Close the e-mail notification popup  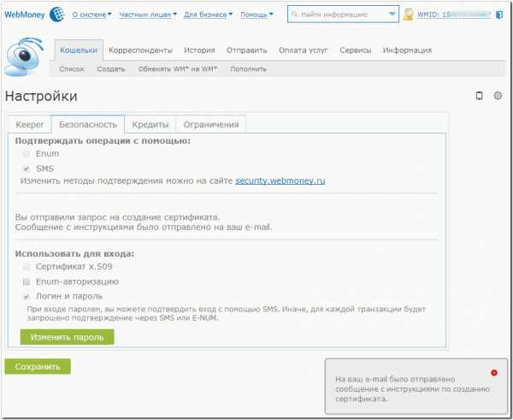[494, 373]
